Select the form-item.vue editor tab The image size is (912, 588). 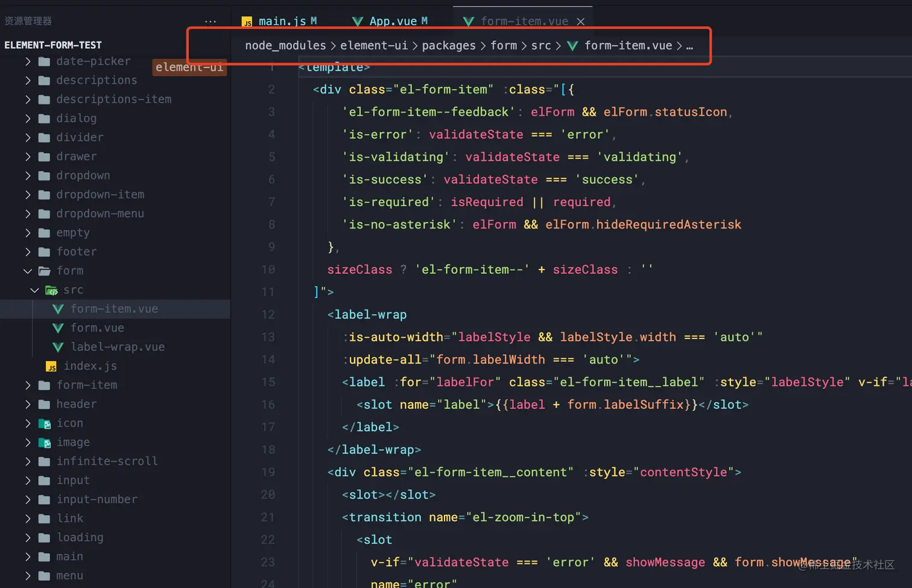[x=522, y=21]
